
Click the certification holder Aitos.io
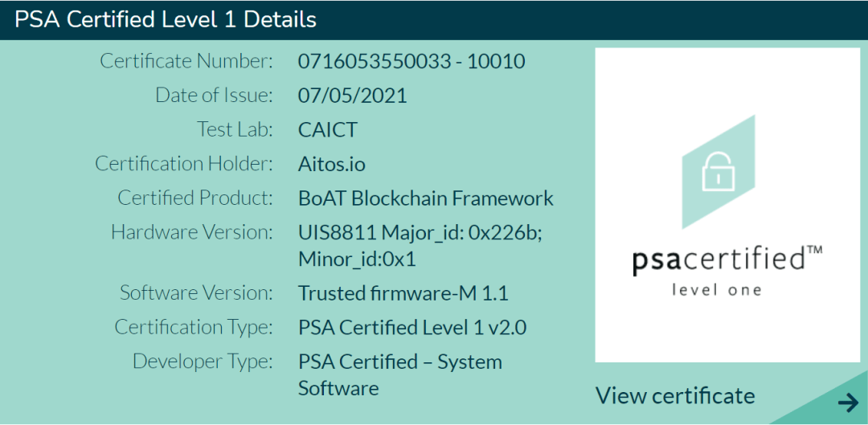pyautogui.click(x=331, y=165)
